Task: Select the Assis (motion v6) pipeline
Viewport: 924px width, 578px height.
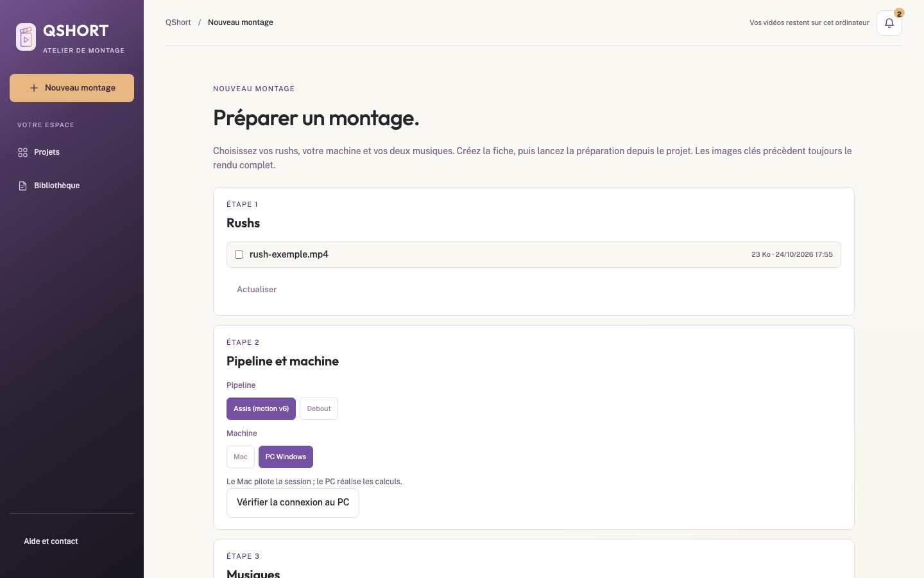Action: pyautogui.click(x=261, y=408)
